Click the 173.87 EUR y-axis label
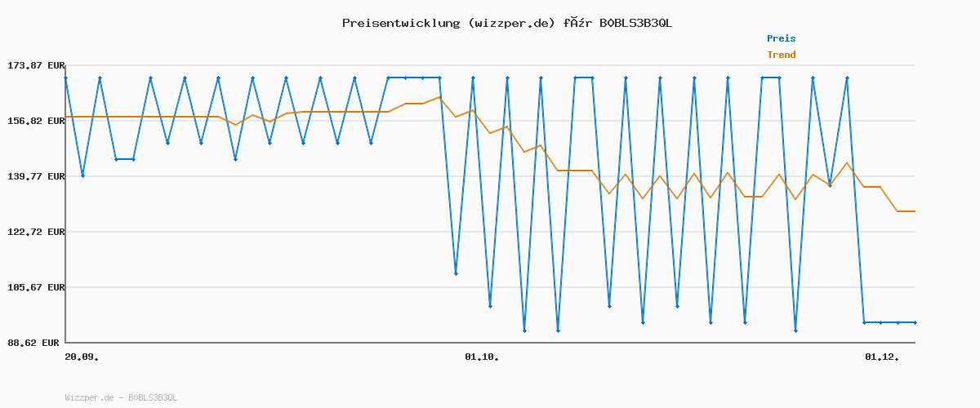 33,65
